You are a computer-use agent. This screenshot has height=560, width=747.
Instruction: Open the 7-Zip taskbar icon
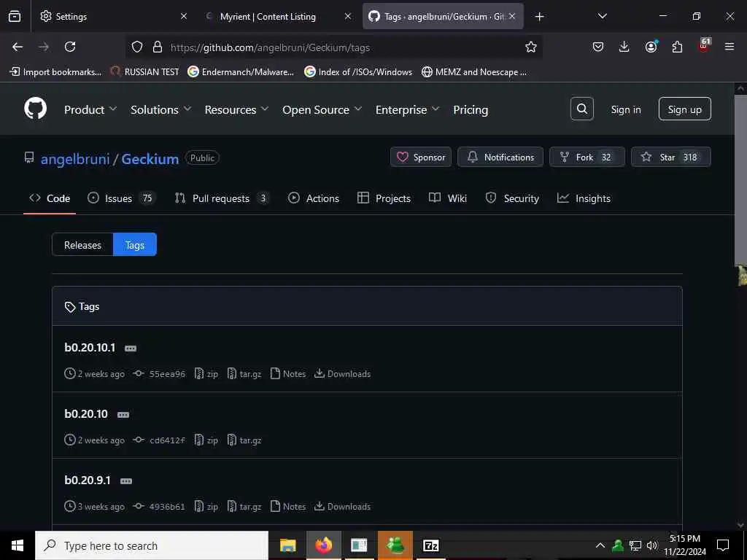(430, 545)
